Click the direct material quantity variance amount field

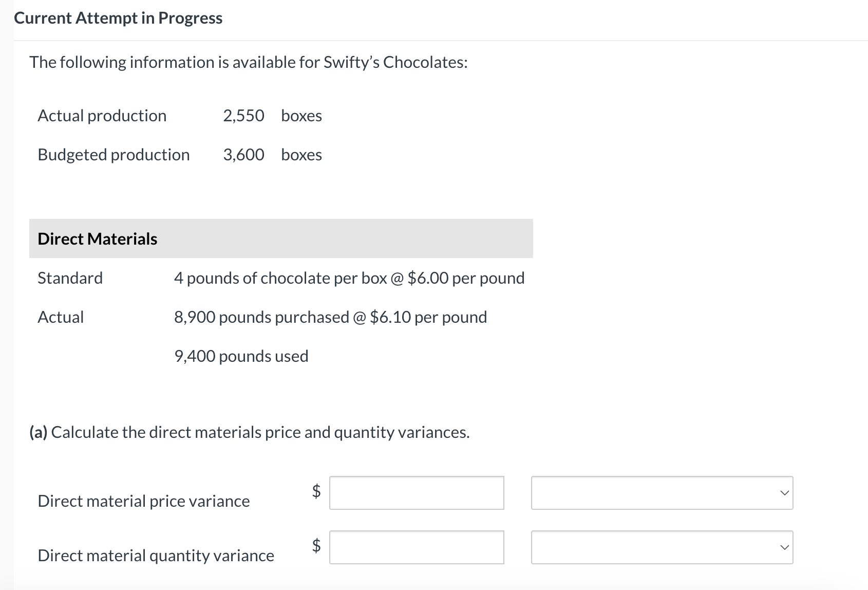[417, 547]
